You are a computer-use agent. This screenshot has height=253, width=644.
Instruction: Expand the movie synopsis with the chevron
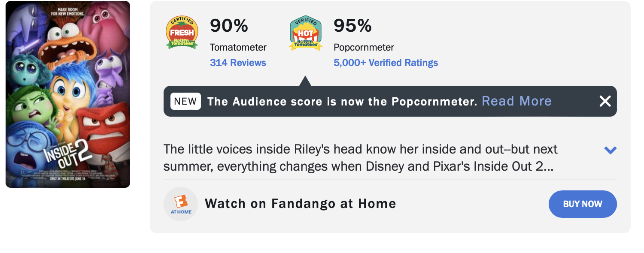[x=610, y=150]
